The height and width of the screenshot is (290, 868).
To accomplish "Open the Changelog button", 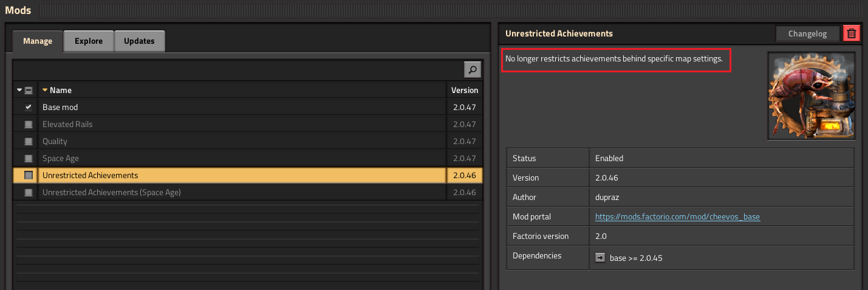I will [807, 34].
